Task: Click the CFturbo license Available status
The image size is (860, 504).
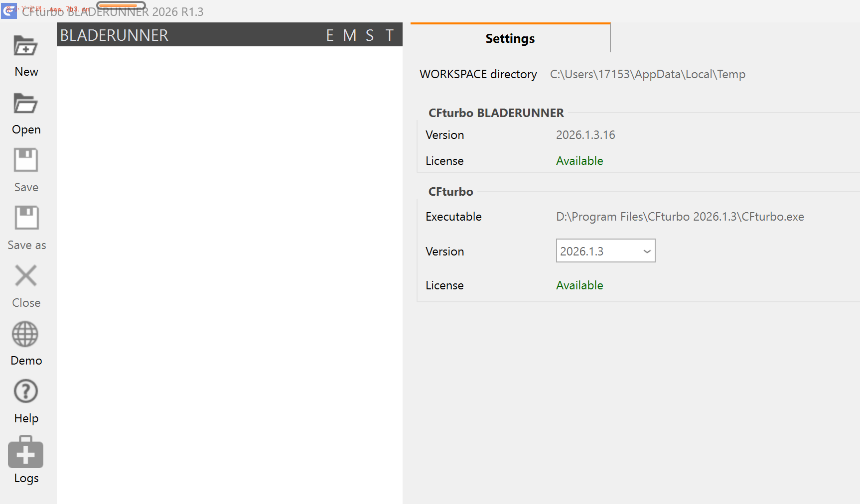Action: point(579,285)
